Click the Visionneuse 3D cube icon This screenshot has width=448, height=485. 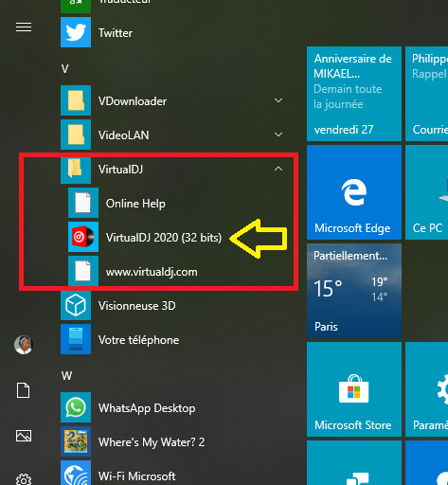[x=76, y=305]
